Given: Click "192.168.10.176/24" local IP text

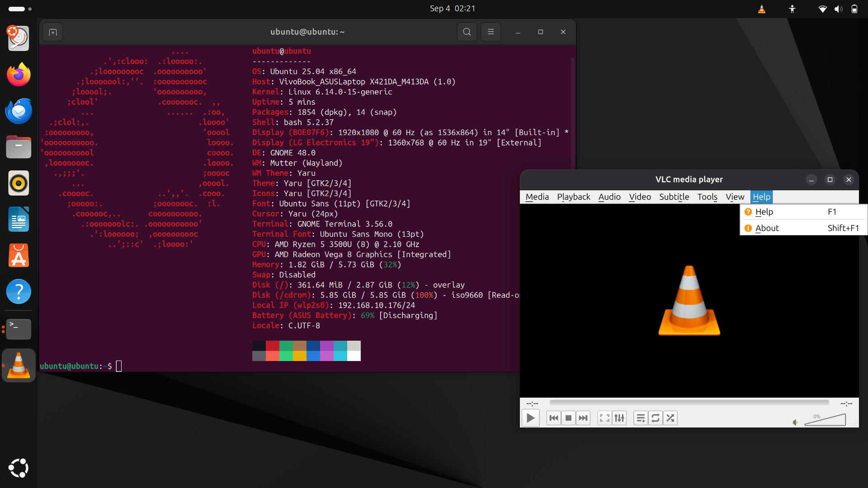Looking at the screenshot, I should coord(376,305).
